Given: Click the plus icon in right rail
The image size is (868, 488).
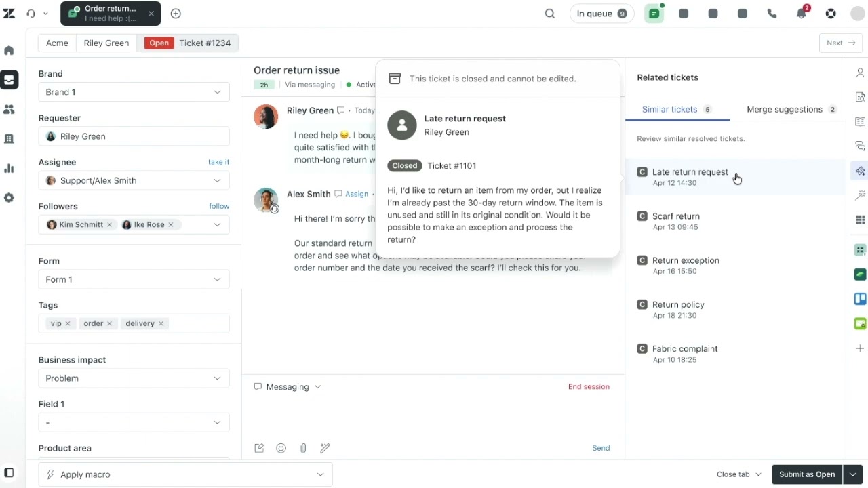Looking at the screenshot, I should (x=860, y=348).
